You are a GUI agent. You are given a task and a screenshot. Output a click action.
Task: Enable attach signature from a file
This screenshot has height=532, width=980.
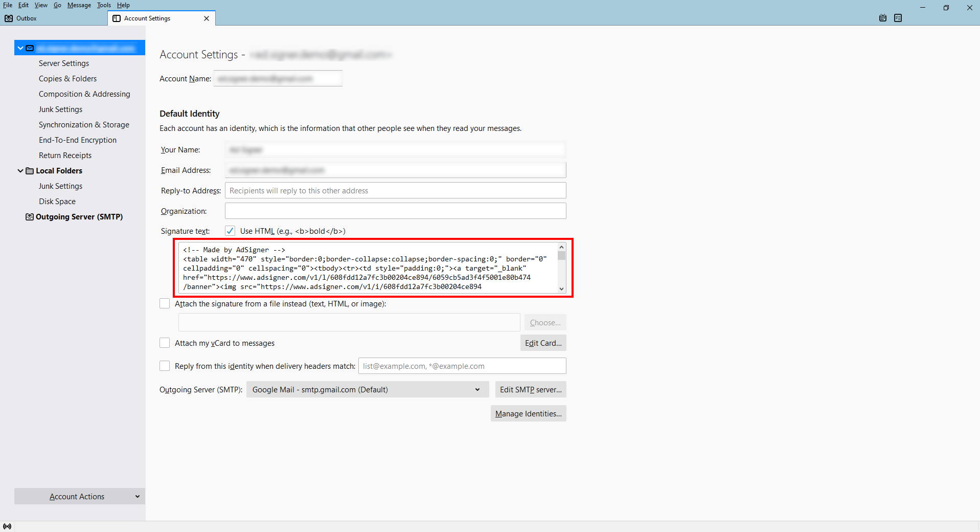coord(165,303)
